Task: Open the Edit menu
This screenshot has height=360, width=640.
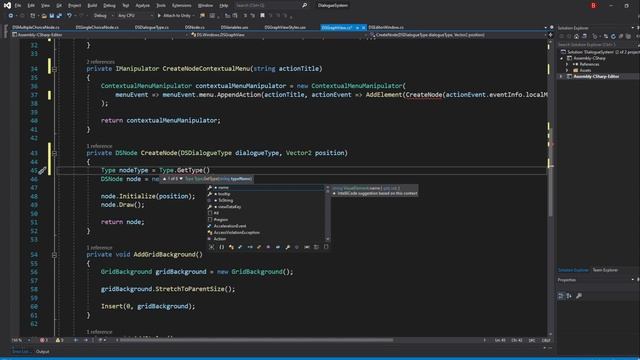Action: coord(31,6)
